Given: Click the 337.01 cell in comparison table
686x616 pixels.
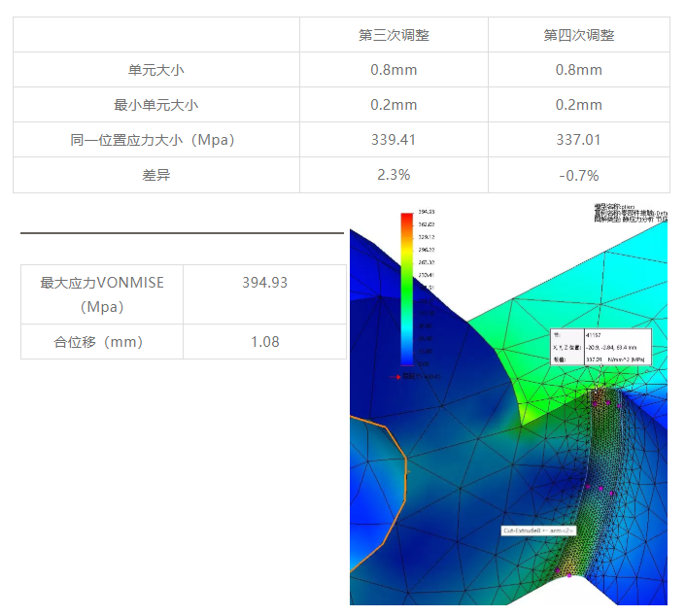Looking at the screenshot, I should 578,140.
